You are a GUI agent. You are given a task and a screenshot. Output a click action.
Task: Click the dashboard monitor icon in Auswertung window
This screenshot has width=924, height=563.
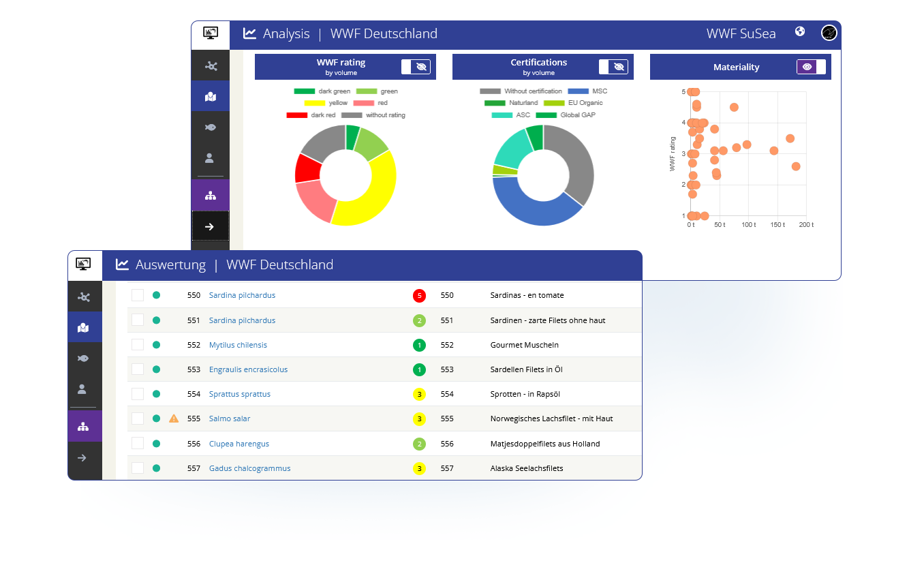84,264
